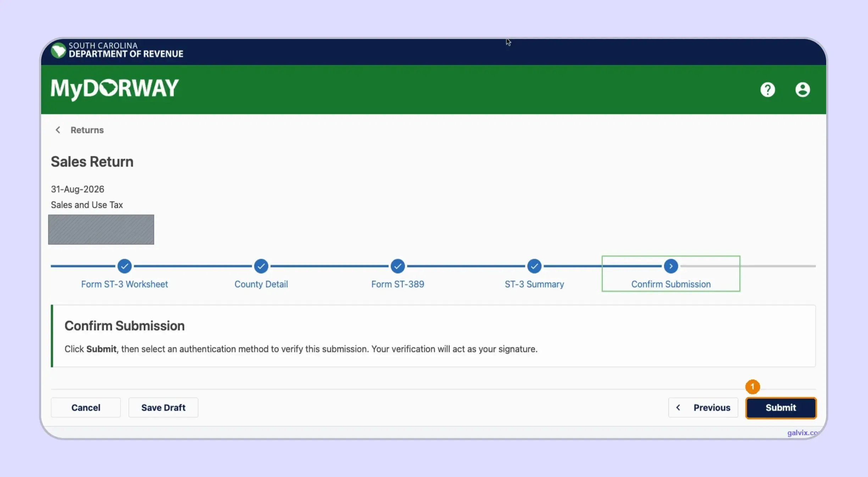
Task: Open the ST-3 Summary step label
Action: [534, 284]
